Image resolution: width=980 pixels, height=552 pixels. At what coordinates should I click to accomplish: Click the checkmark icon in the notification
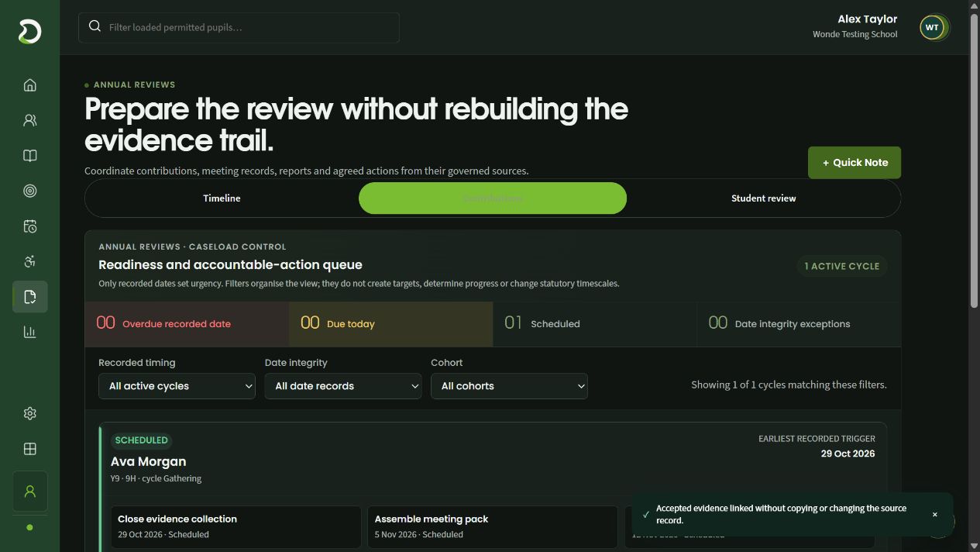[645, 515]
